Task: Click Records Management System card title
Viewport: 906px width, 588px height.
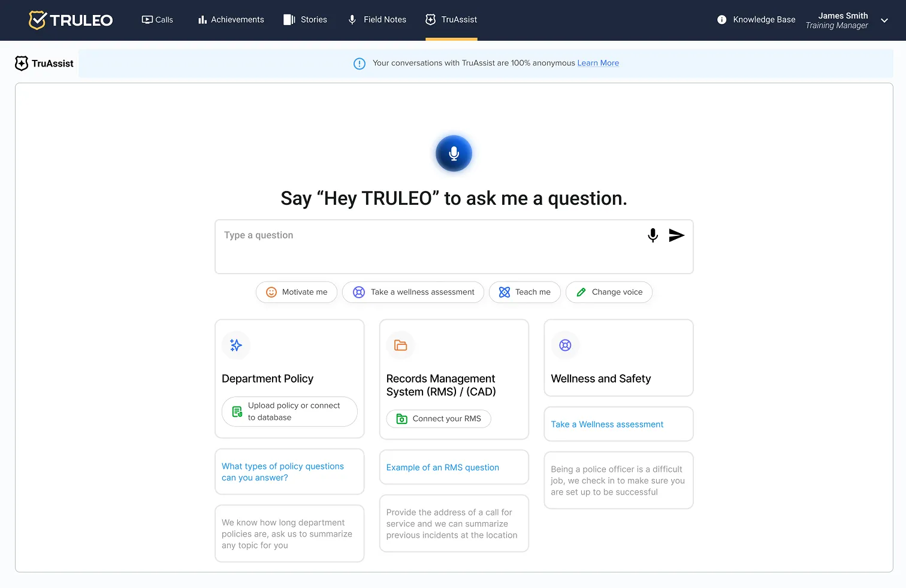Action: click(441, 385)
